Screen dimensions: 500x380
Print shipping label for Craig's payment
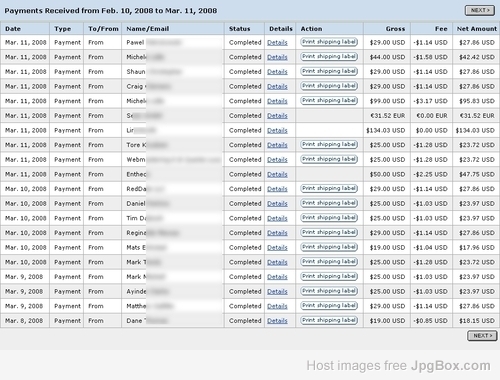pyautogui.click(x=329, y=86)
